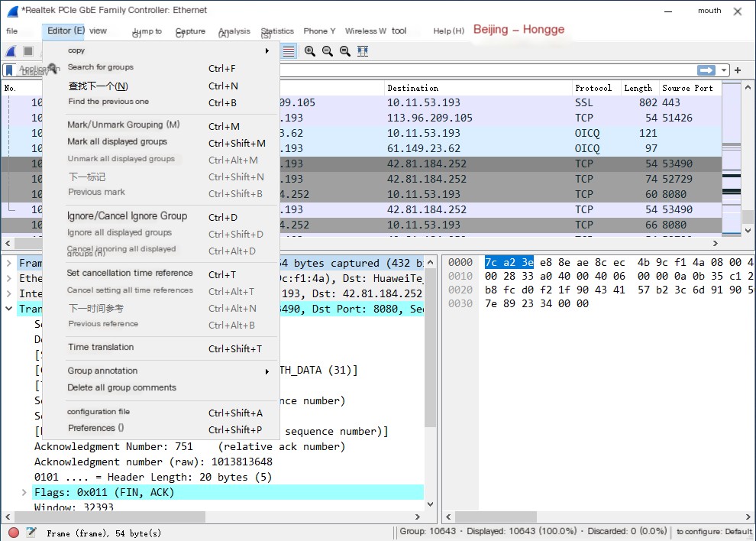756x541 pixels.
Task: Open the configuration file entry
Action: point(162,412)
